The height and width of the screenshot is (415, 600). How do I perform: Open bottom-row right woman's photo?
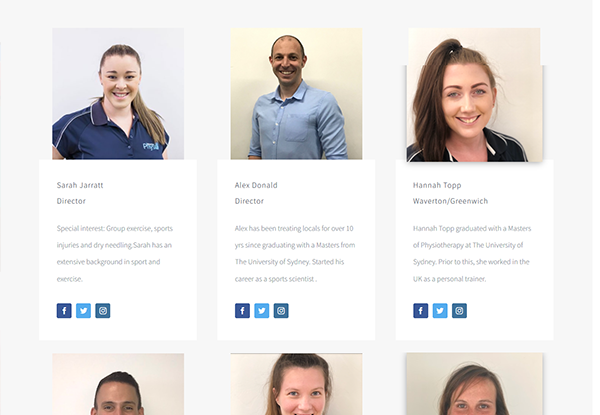tap(474, 384)
